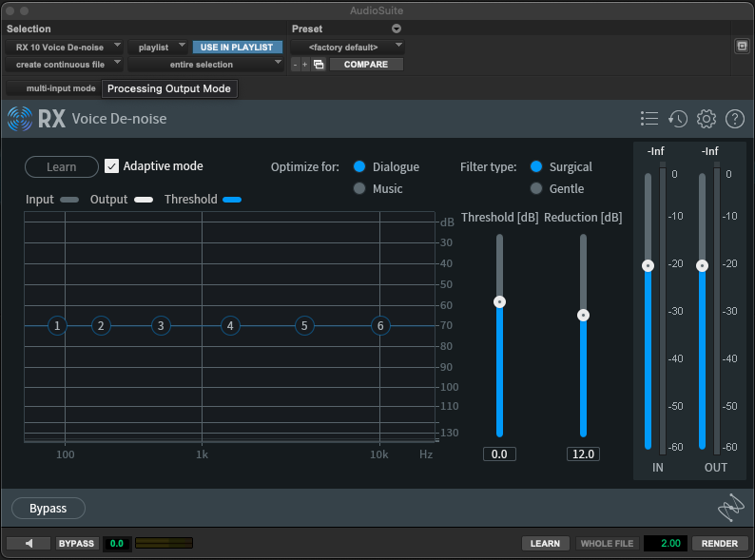Open RX settings gear icon

[x=707, y=119]
